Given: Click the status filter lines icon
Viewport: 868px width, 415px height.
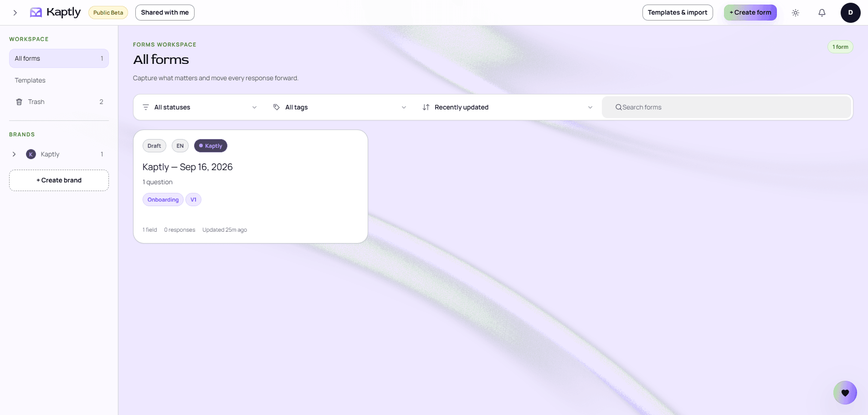Looking at the screenshot, I should (146, 107).
